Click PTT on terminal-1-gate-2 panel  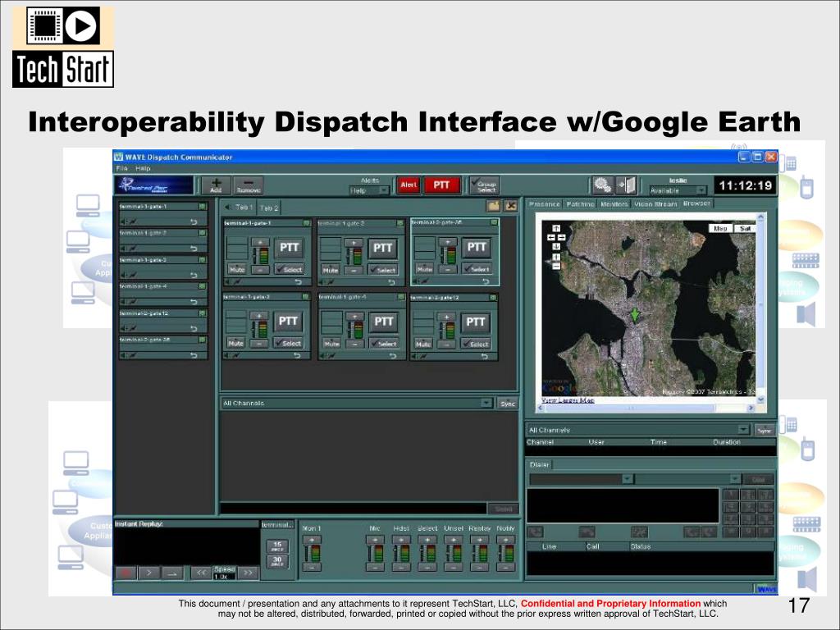pos(382,248)
